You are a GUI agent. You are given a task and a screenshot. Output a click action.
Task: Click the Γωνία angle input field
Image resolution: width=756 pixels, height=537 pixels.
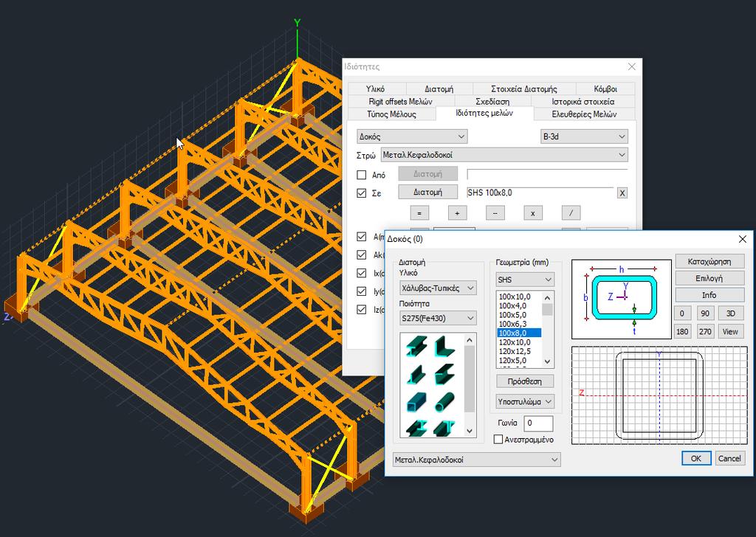pyautogui.click(x=538, y=423)
